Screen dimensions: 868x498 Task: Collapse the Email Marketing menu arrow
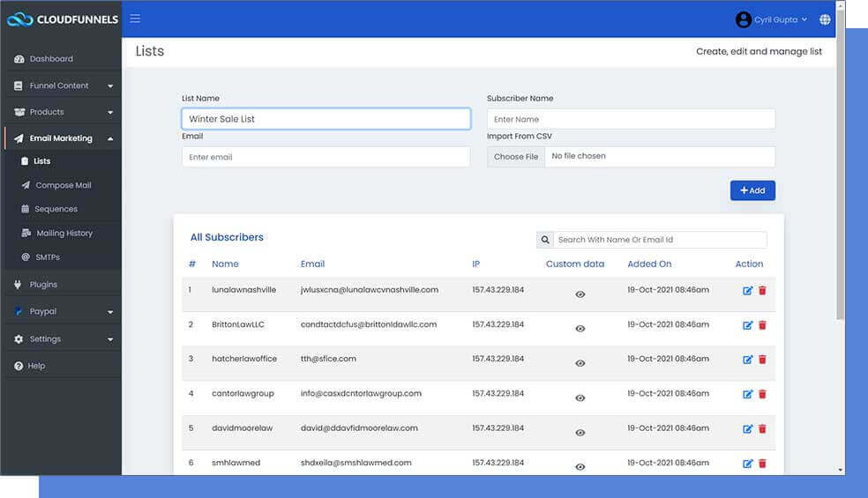[110, 138]
